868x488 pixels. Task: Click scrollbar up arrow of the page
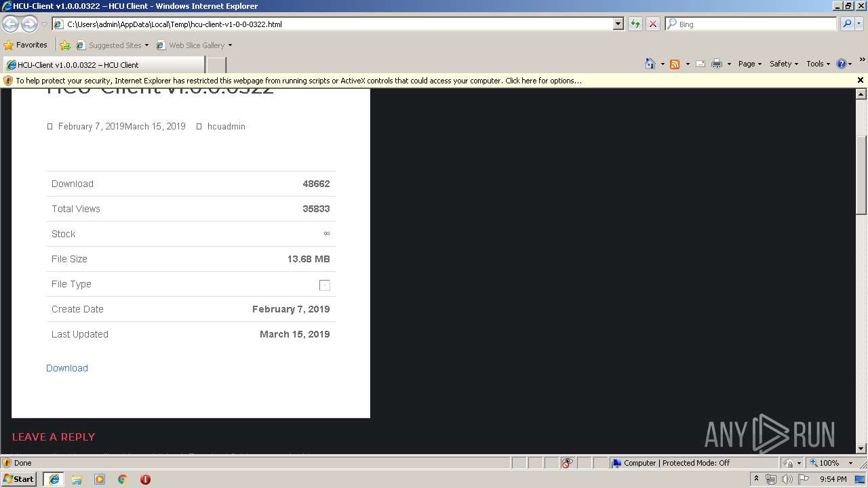coord(861,94)
